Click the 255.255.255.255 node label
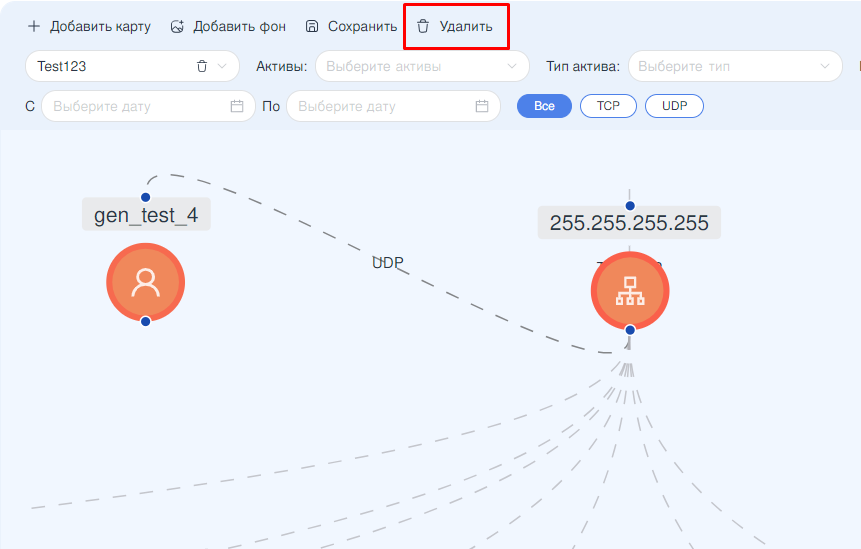The height and width of the screenshot is (549, 861). (x=629, y=223)
